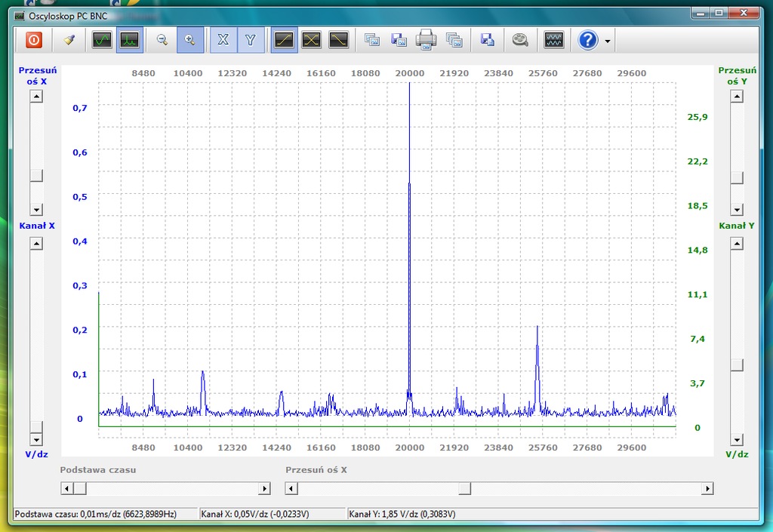The height and width of the screenshot is (532, 773).
Task: Click the Podstawa czasu status bar text
Action: [x=96, y=515]
